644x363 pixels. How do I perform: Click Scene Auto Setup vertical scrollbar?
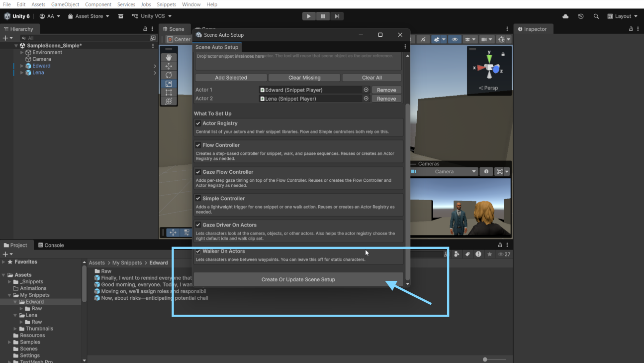[x=408, y=192]
